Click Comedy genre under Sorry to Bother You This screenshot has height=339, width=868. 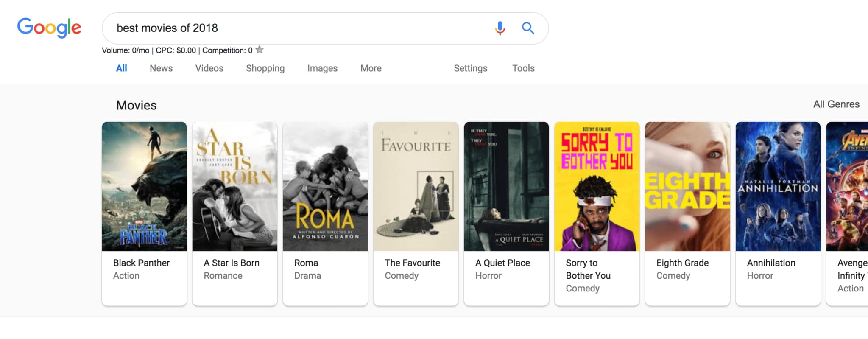(x=583, y=289)
